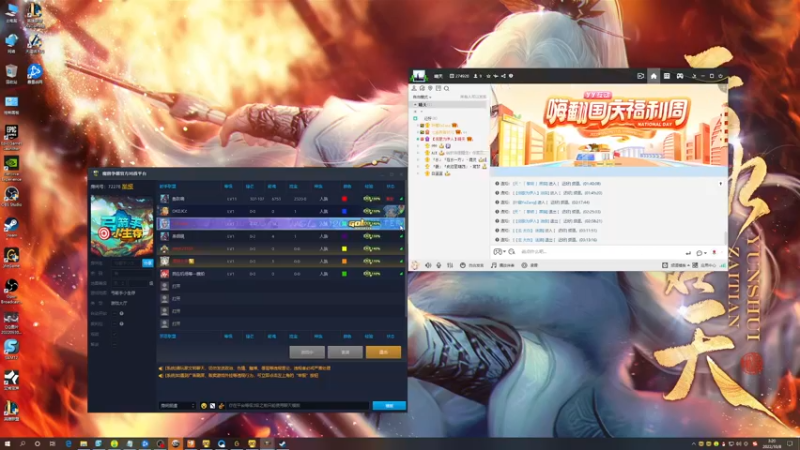Click the record circle button in YY bottom bar
This screenshot has width=800, height=450.
pos(530,265)
